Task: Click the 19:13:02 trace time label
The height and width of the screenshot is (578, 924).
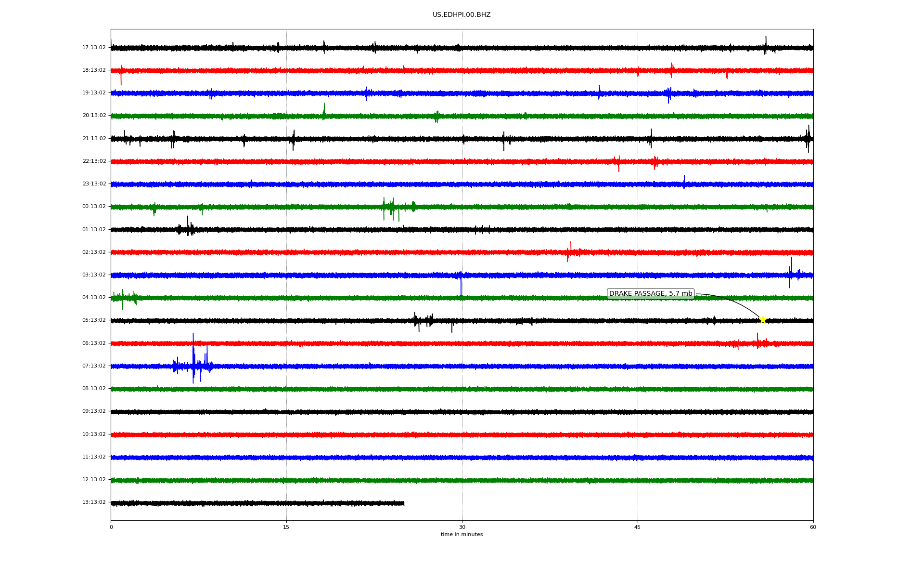Action: click(x=94, y=93)
